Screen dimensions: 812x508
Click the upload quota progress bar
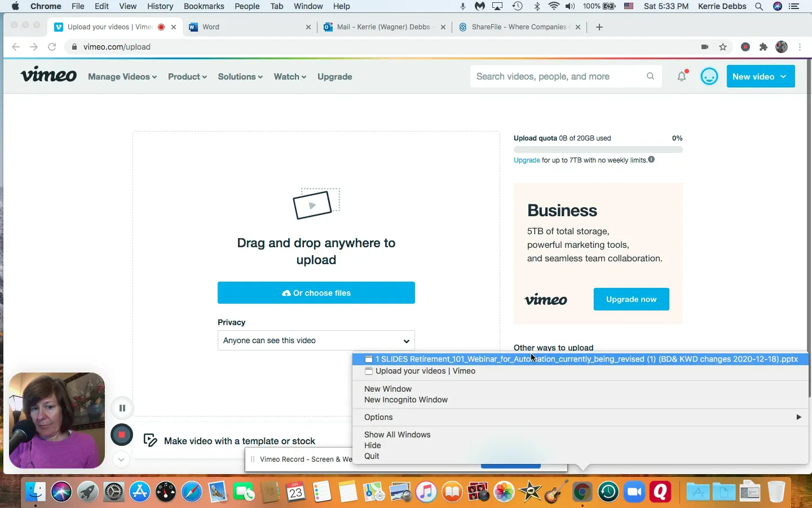coord(598,150)
